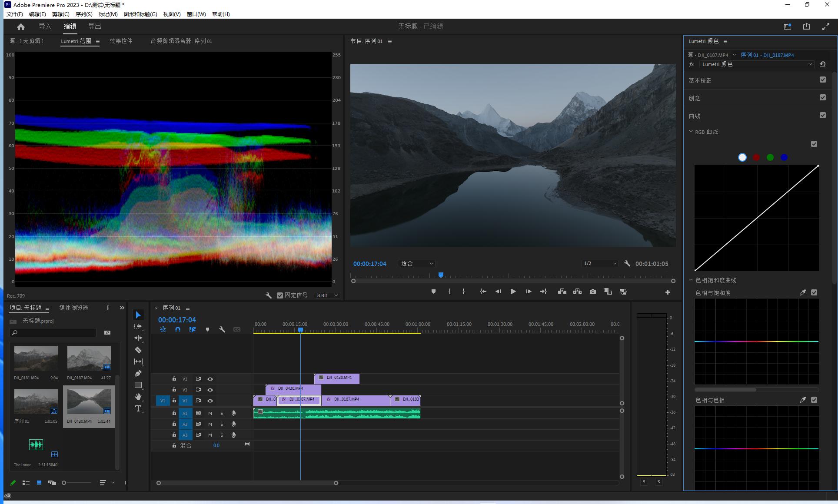Hide track V3 with eye icon

(210, 379)
